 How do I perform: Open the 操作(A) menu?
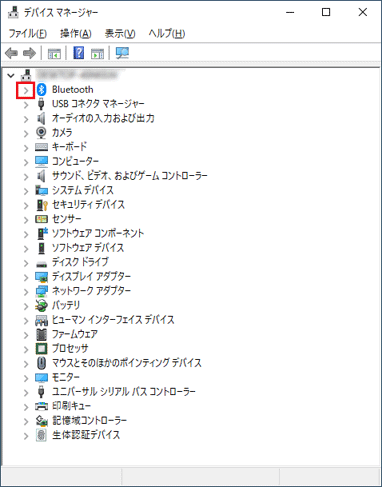point(76,33)
